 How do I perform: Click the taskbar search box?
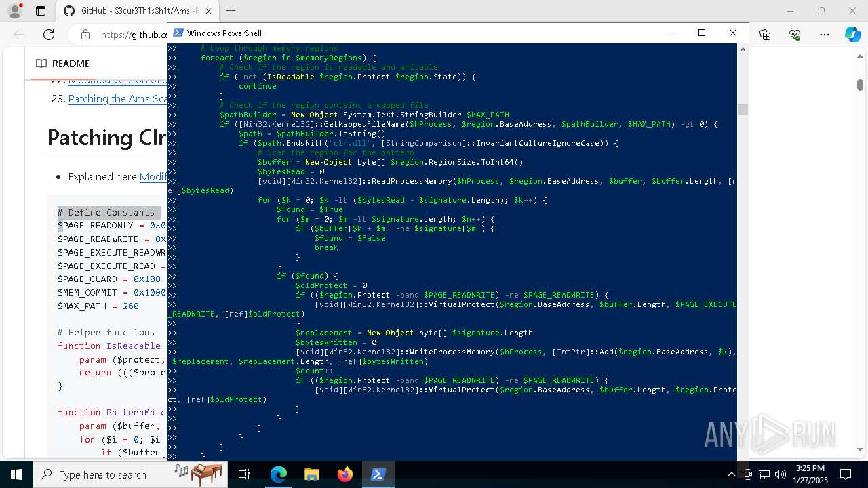[x=129, y=474]
